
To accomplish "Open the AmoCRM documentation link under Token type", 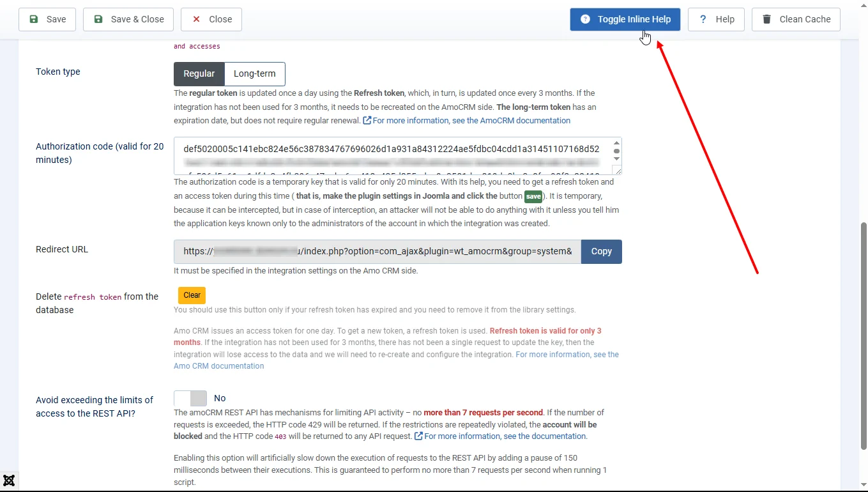I will 471,121.
